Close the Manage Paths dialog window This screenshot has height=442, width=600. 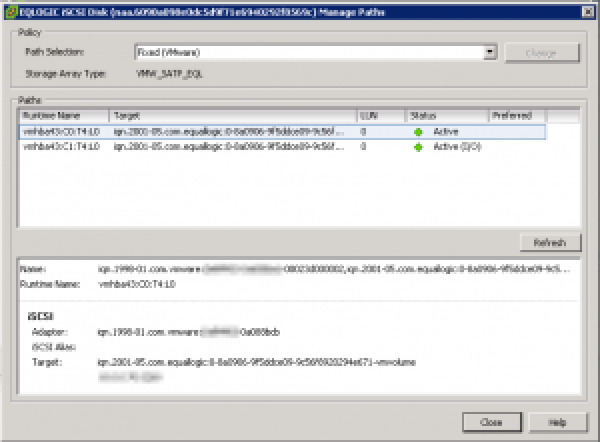point(588,12)
